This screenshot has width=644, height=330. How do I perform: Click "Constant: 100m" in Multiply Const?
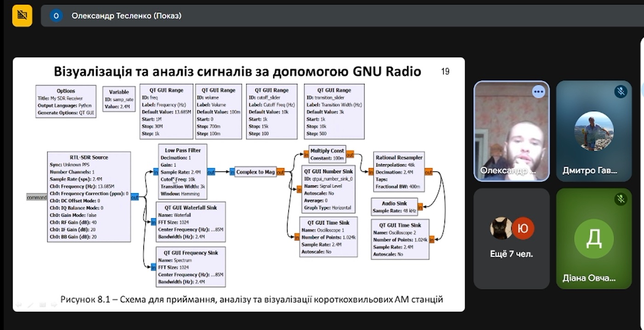point(327,158)
